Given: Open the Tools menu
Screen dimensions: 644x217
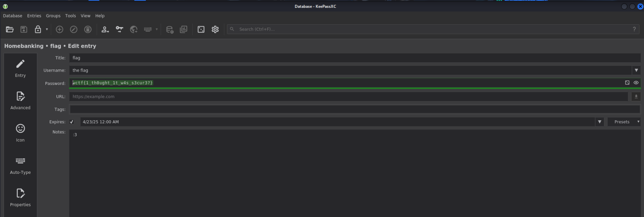Looking at the screenshot, I should click(71, 16).
